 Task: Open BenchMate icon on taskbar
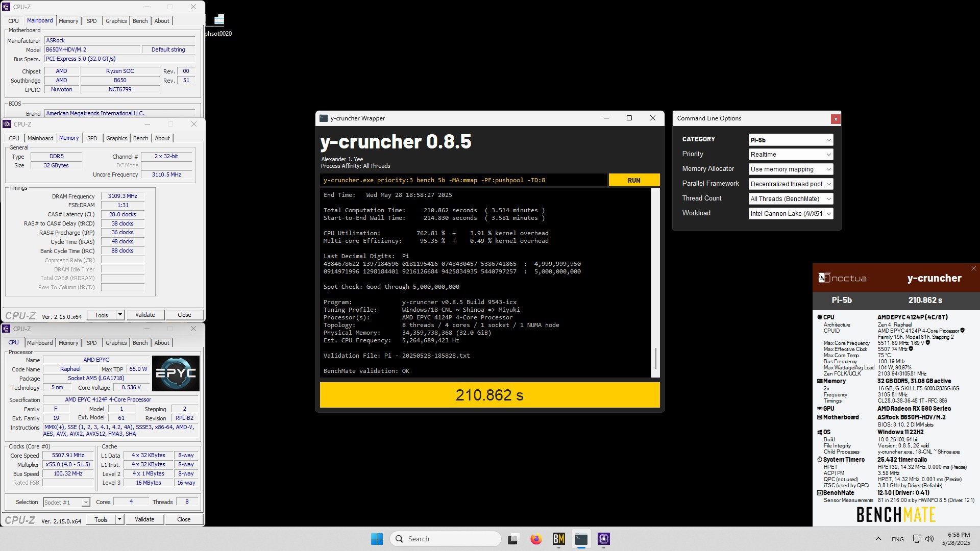pyautogui.click(x=559, y=539)
